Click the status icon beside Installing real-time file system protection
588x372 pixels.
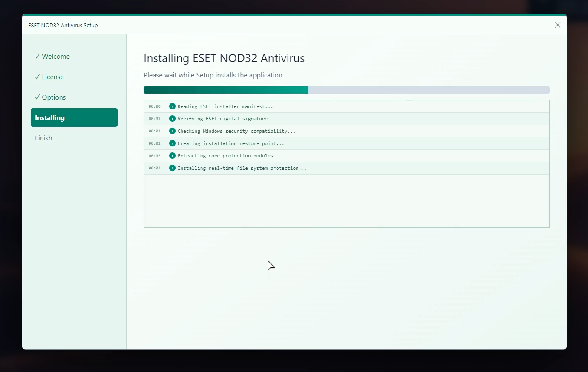click(172, 168)
